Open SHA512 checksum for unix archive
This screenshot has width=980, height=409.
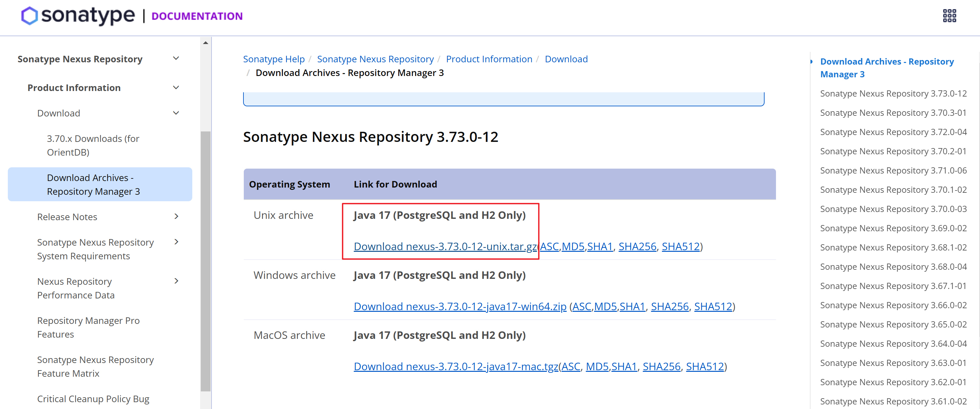click(x=681, y=247)
